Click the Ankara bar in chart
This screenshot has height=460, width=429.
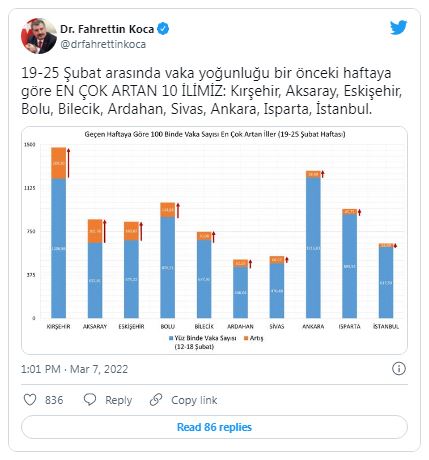tap(313, 244)
